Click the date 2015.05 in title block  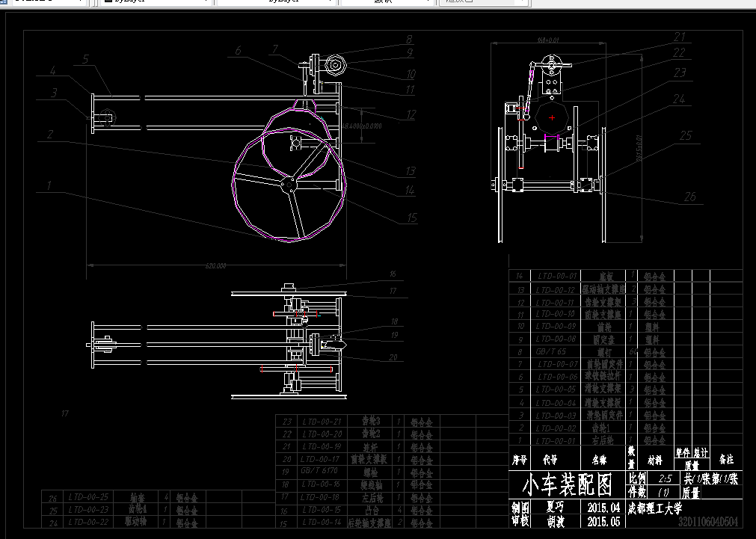603,522
